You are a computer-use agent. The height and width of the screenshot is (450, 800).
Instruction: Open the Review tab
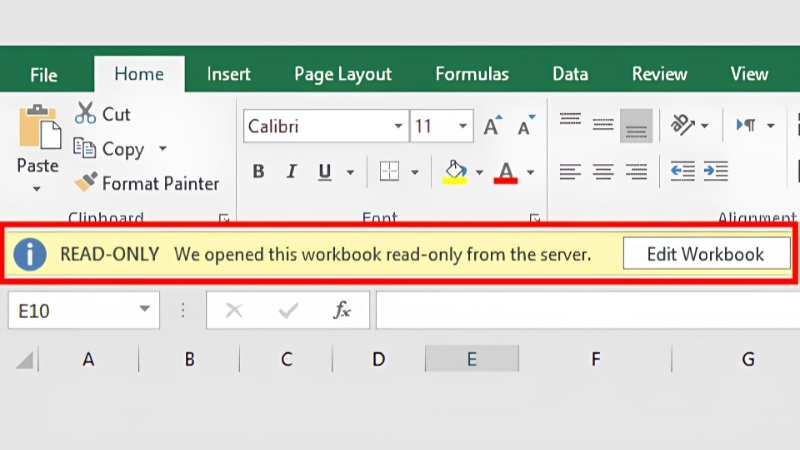coord(659,74)
